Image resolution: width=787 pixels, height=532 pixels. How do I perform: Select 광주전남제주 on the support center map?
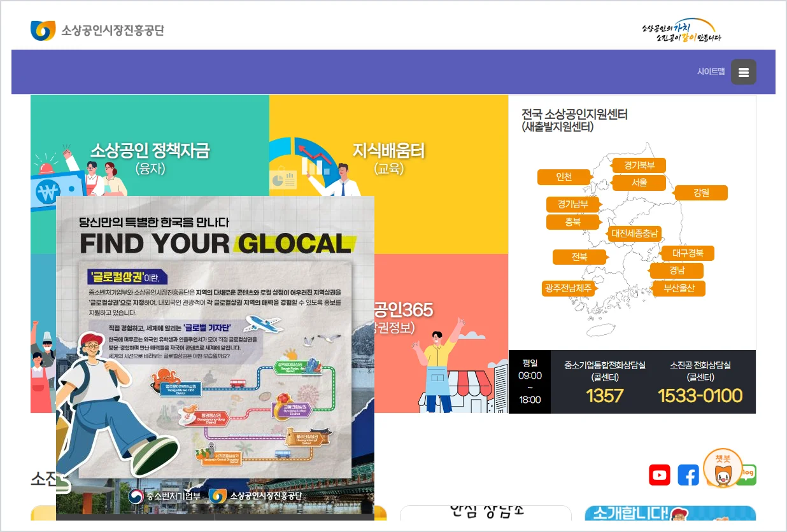tap(569, 288)
